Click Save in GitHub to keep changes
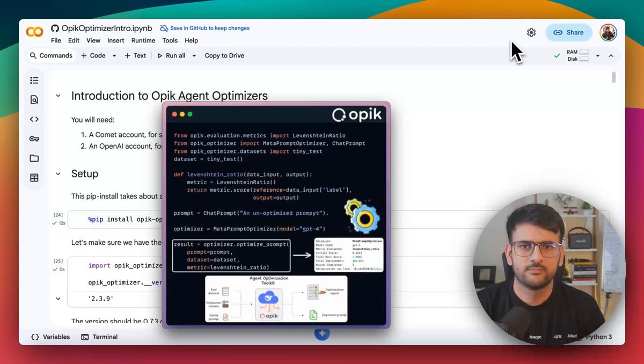Image resolution: width=644 pixels, height=364 pixels. pyautogui.click(x=204, y=28)
